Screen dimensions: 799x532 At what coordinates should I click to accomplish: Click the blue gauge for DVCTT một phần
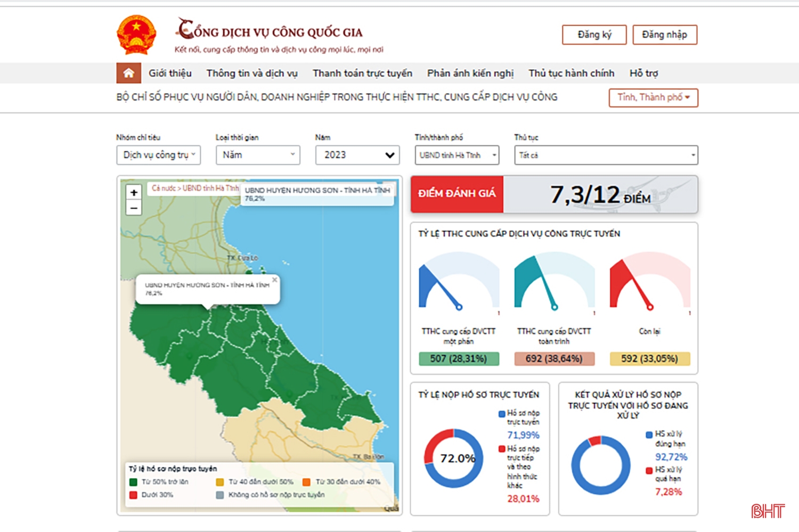pyautogui.click(x=458, y=282)
